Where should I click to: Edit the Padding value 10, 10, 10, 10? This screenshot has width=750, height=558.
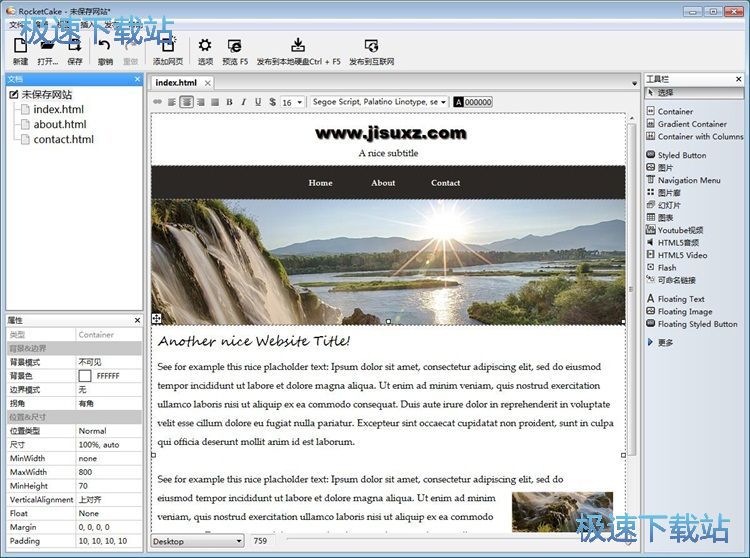(110, 541)
